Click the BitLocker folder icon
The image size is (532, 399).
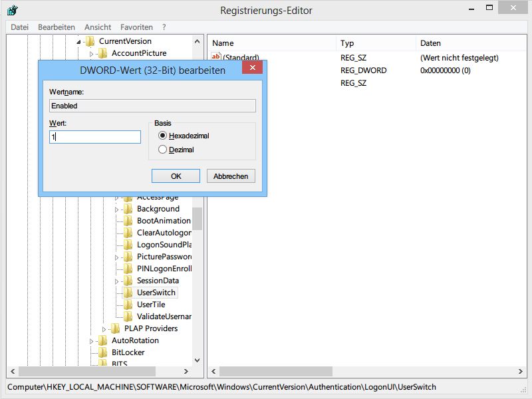click(103, 352)
